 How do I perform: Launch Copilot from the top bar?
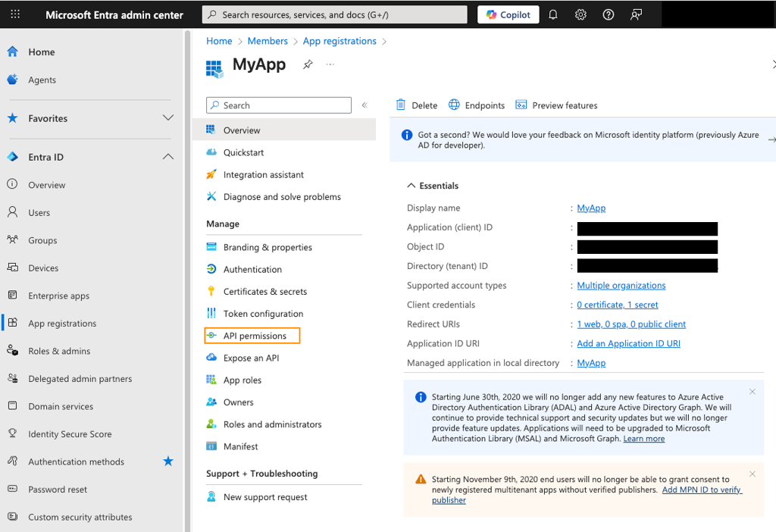tap(508, 15)
